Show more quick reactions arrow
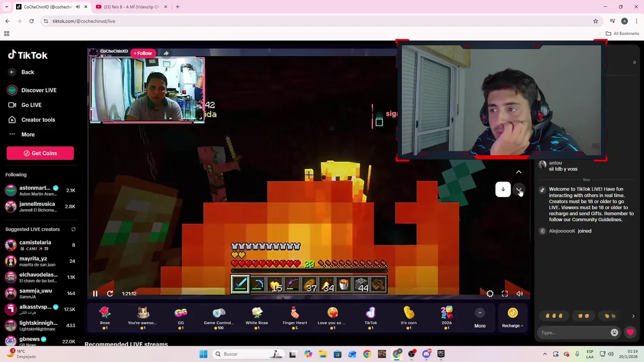 [x=633, y=316]
